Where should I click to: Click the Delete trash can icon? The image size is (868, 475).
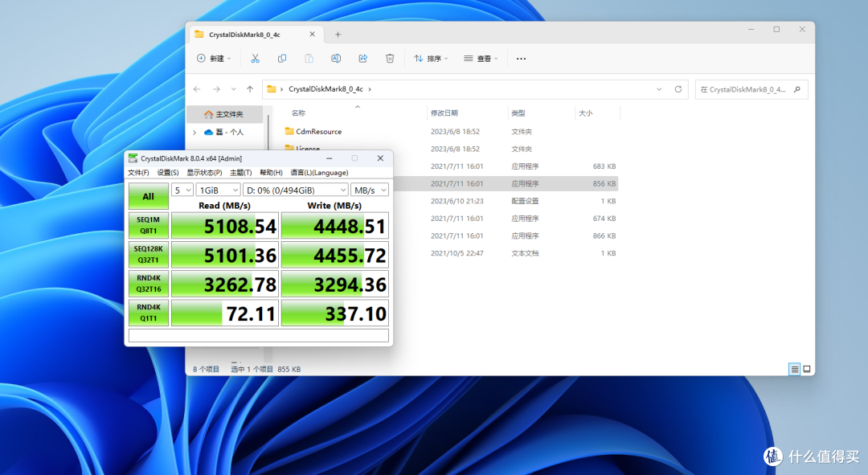pos(390,59)
